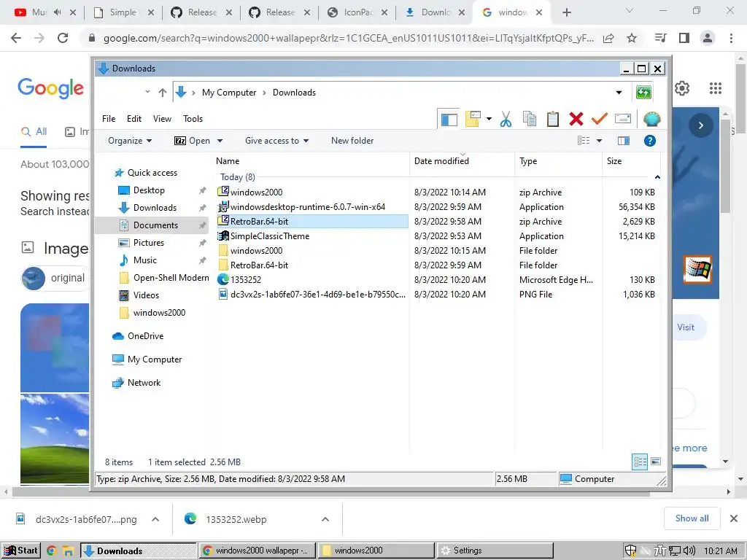The height and width of the screenshot is (560, 747).
Task: Open the Open-Shell Modern folder in sidebar
Action: point(171,278)
